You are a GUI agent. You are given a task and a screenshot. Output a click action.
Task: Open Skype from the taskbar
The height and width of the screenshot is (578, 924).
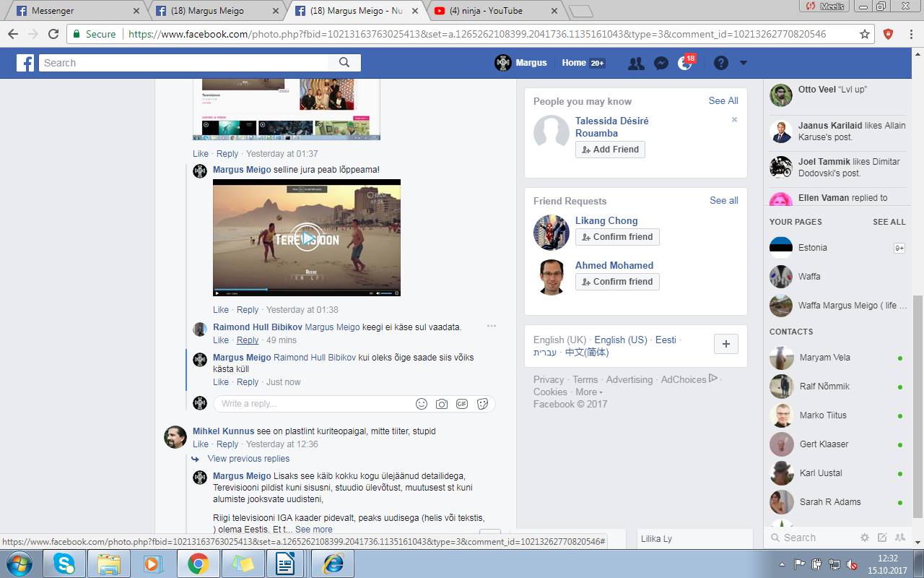(64, 564)
